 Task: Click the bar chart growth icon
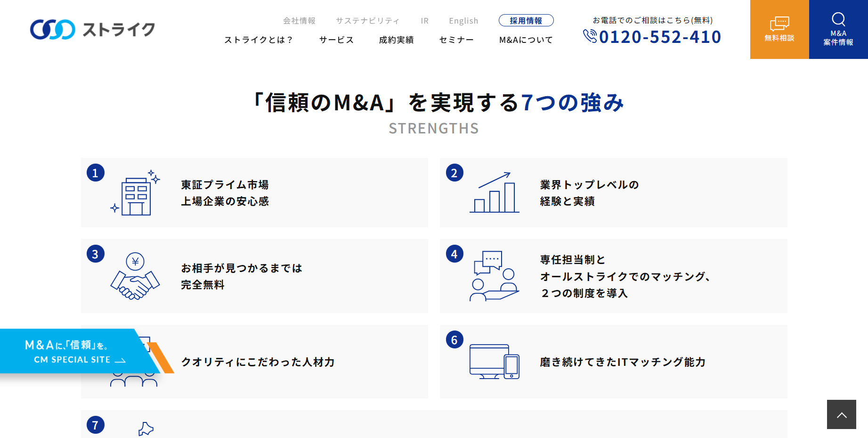[494, 193]
